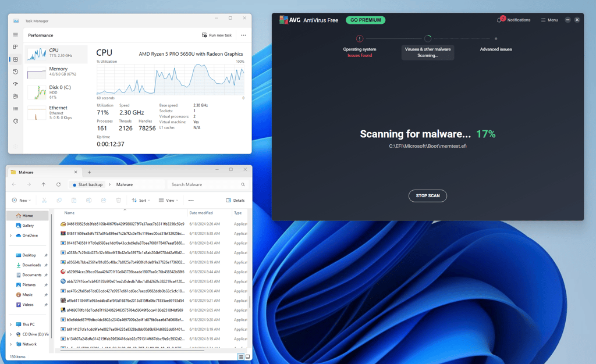
Task: Switch to details view layout icon
Action: [240, 357]
